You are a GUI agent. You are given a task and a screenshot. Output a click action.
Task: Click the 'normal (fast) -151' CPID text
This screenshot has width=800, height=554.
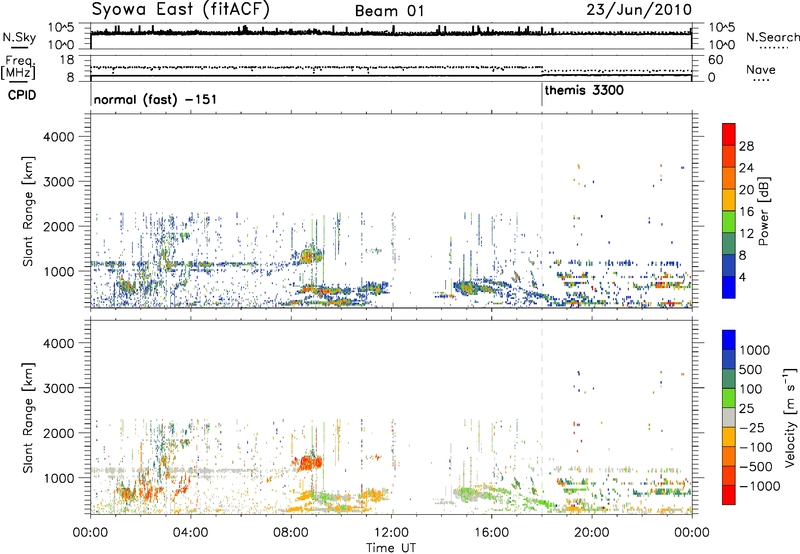point(155,99)
